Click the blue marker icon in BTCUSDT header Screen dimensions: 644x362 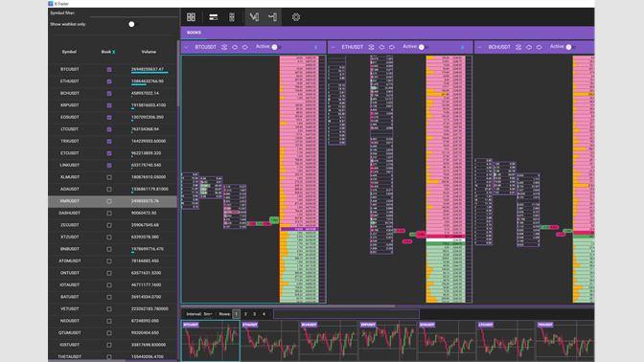(x=315, y=48)
